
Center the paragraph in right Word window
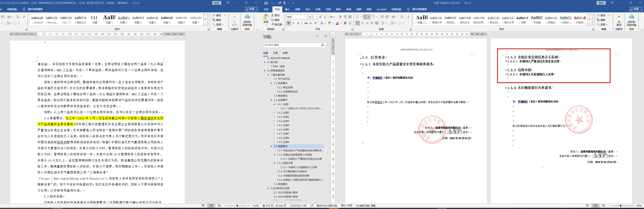(x=362, y=23)
